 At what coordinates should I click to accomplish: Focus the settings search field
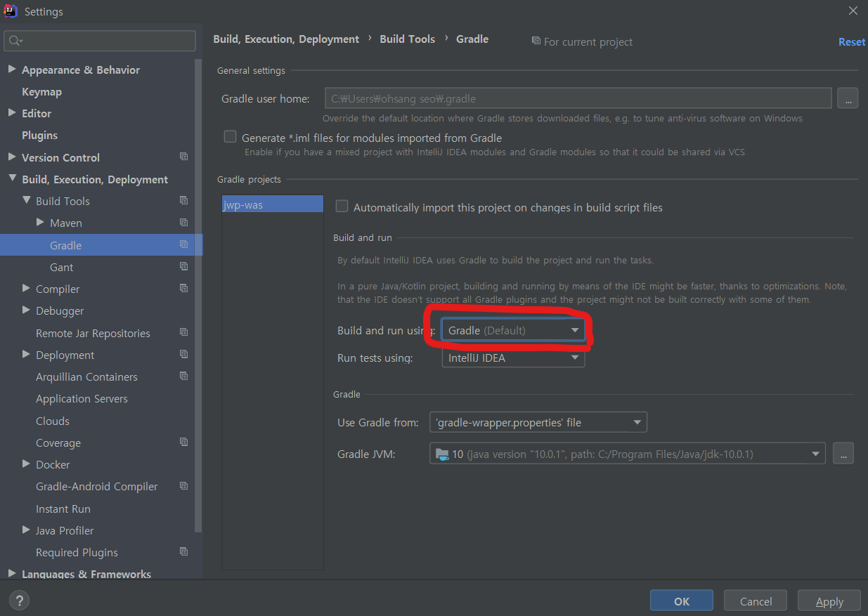99,41
